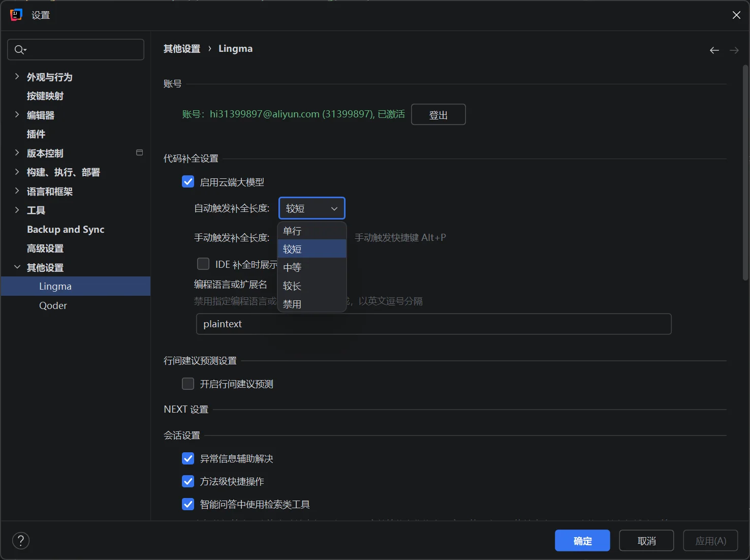Toggle the 方法级快捷操作 checkbox
Viewport: 750px width, 560px height.
[188, 481]
